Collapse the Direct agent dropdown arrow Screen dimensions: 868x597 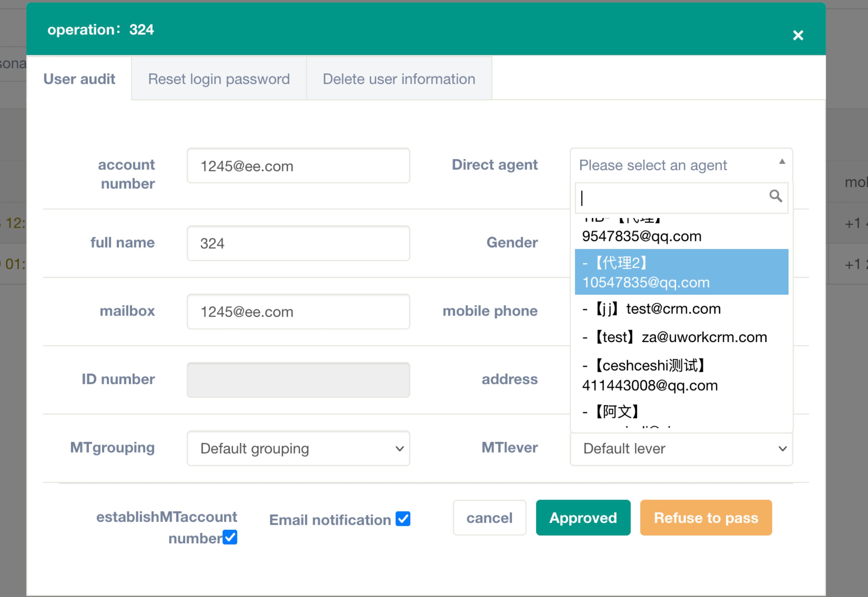point(782,162)
